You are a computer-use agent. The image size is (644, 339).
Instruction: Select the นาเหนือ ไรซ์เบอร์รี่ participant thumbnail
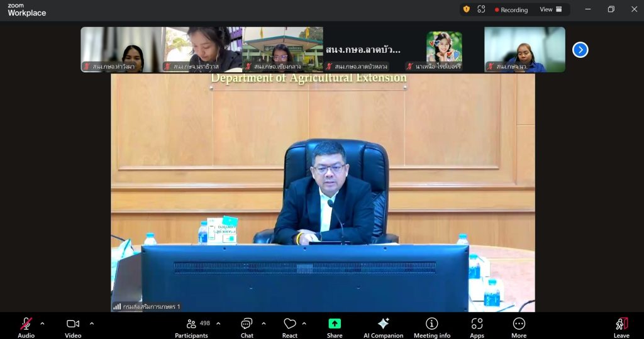(444, 50)
